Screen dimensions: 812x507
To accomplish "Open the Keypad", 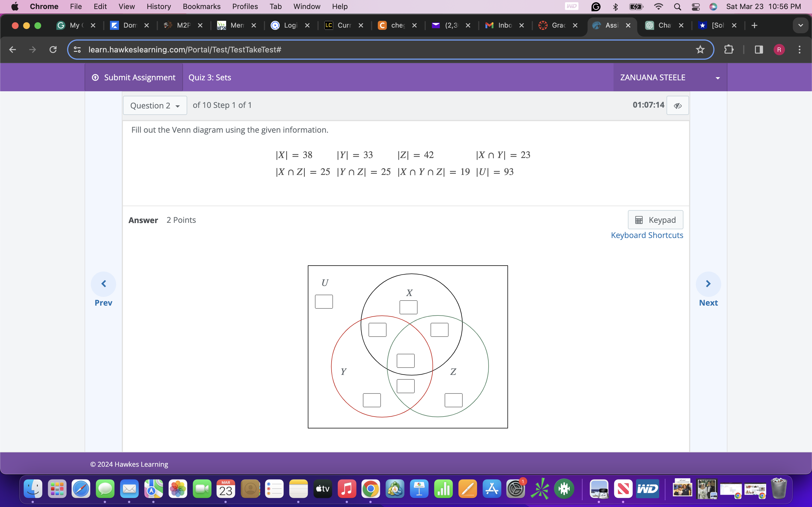I will (655, 220).
